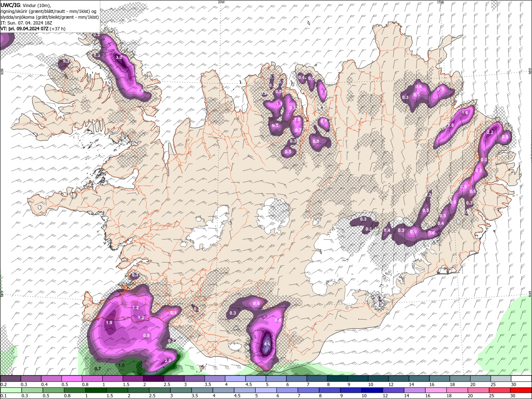Click the 1.6 value in the northeast
The width and height of the screenshot is (532, 399).
tap(465, 113)
